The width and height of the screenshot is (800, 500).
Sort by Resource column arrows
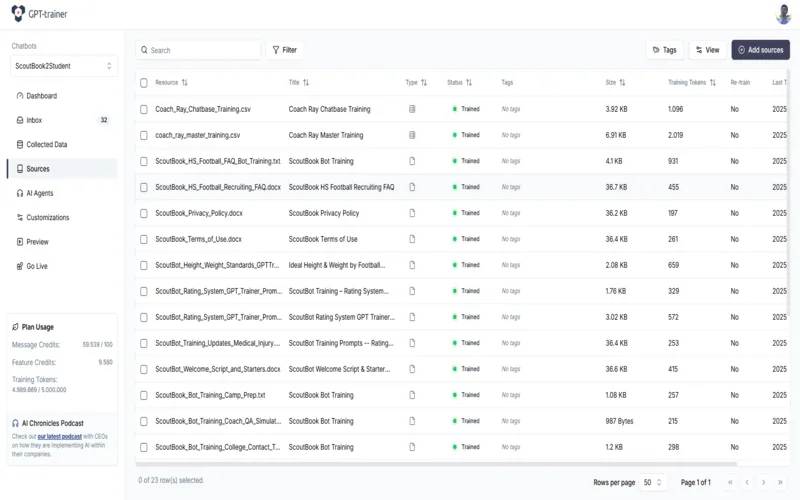click(185, 82)
